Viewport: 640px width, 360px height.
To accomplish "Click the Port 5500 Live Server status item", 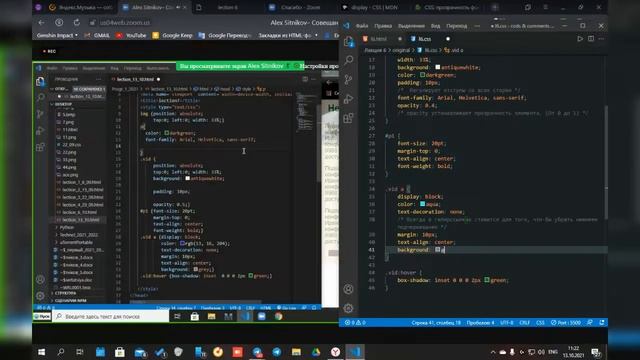I will coord(566,322).
